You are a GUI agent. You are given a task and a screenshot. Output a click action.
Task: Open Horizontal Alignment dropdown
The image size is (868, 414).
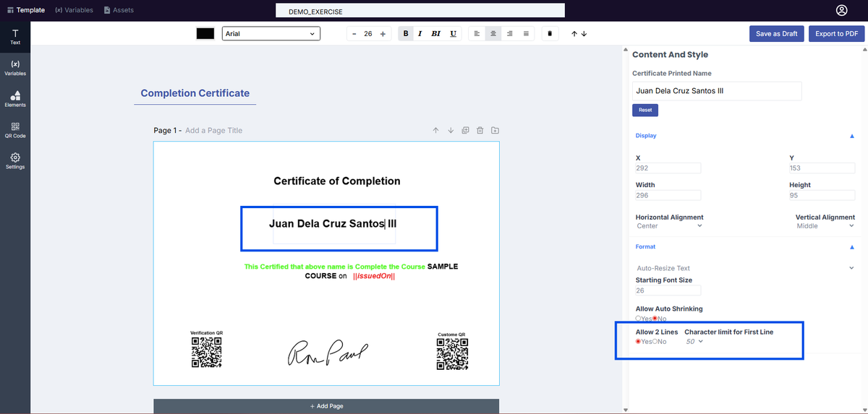(669, 226)
